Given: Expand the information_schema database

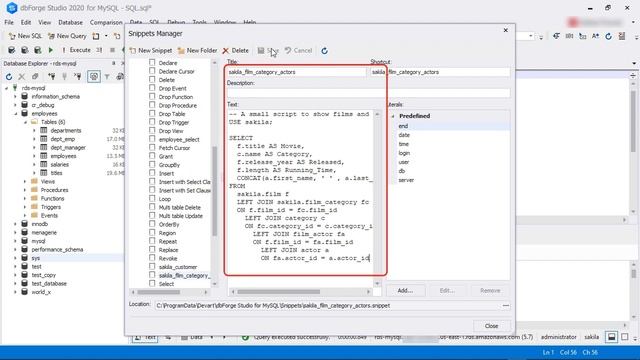Looking at the screenshot, I should point(16,97).
